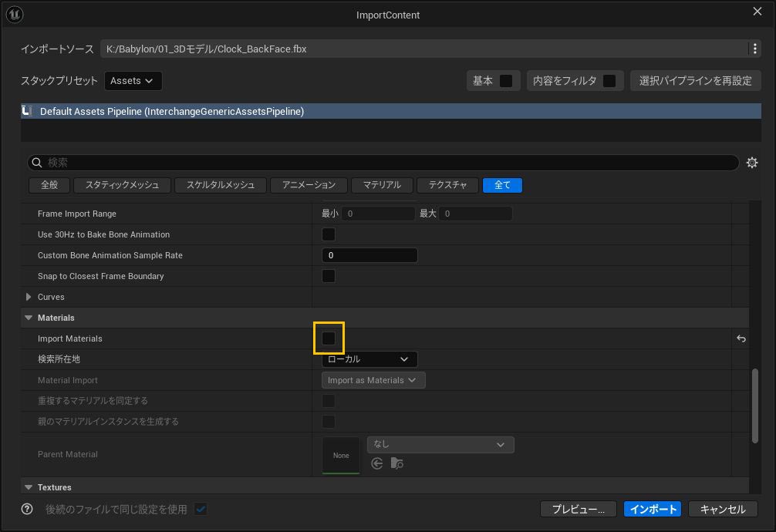
Task: Browse to asset folder icon under Parent Material
Action: tap(397, 463)
